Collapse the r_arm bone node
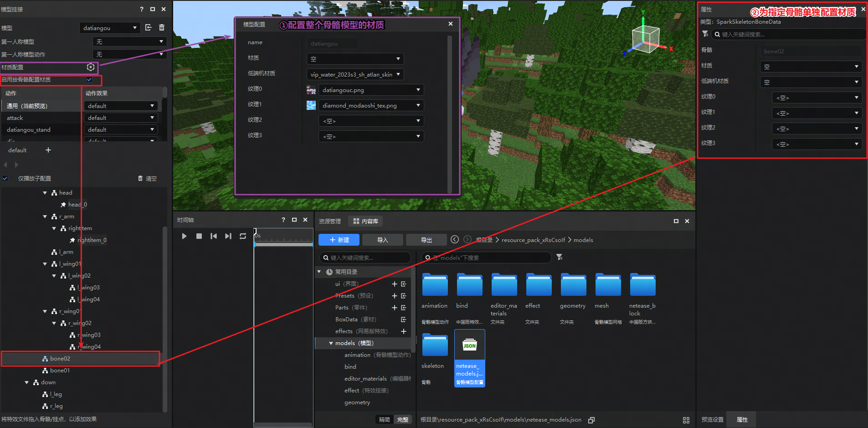Viewport: 868px width, 428px height. [x=45, y=217]
